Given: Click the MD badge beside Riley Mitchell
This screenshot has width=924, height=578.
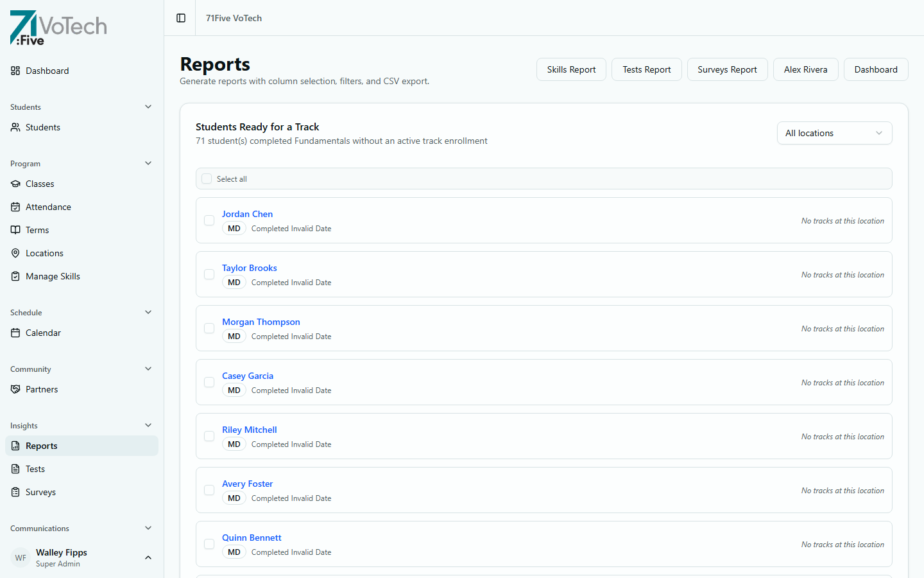Looking at the screenshot, I should click(234, 444).
